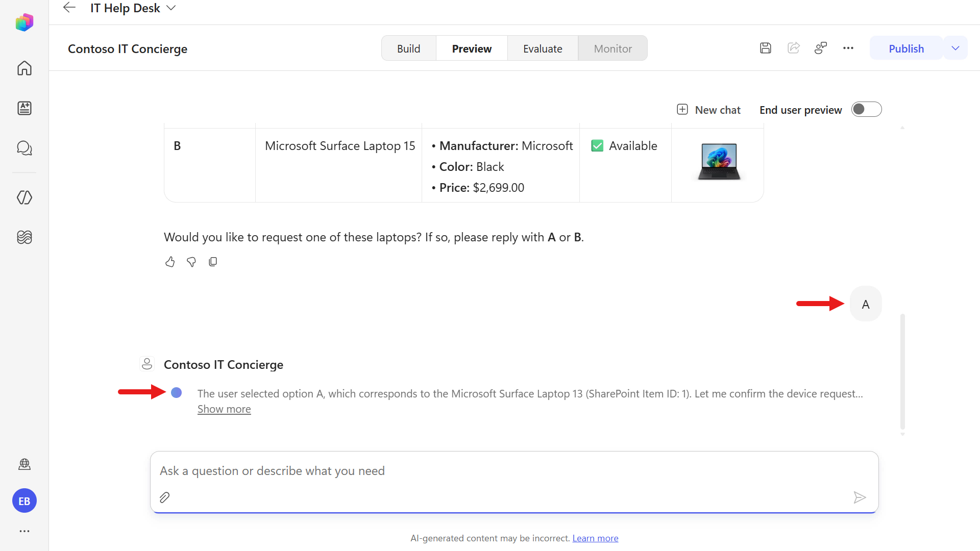The width and height of the screenshot is (980, 551).
Task: Click the Contoso IT Concierge sender name
Action: [224, 365]
